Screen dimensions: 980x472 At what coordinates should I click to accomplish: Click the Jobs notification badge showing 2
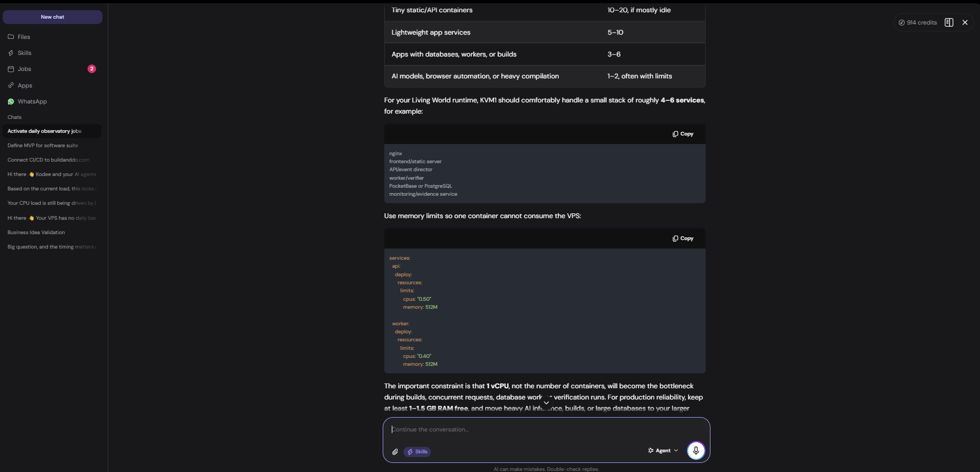[92, 69]
